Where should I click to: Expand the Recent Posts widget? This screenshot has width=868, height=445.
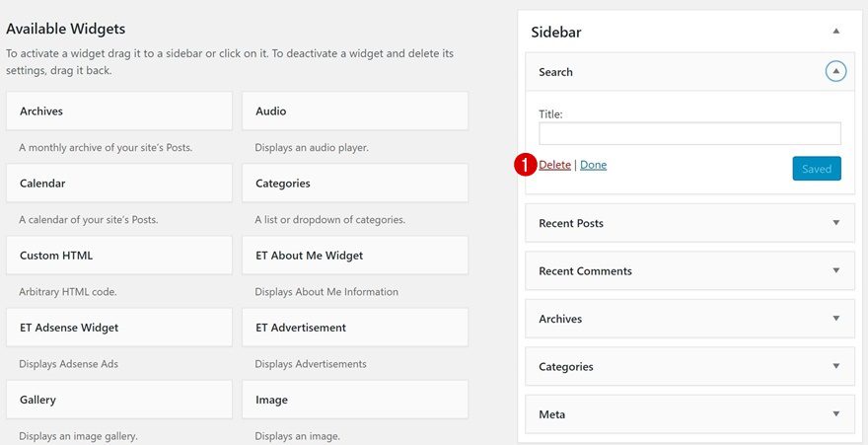[835, 223]
